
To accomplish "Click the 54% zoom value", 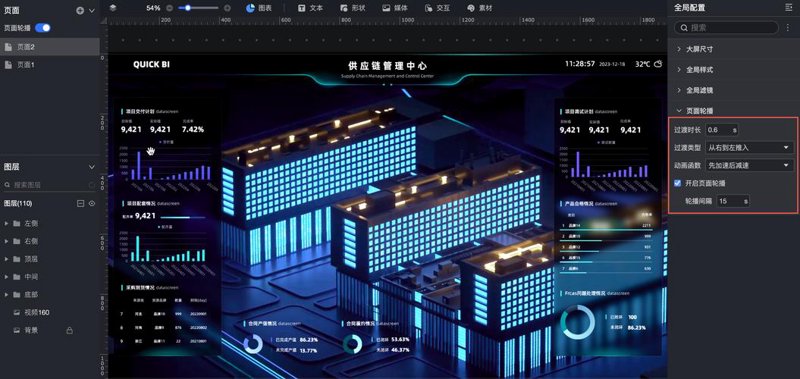I will click(153, 8).
